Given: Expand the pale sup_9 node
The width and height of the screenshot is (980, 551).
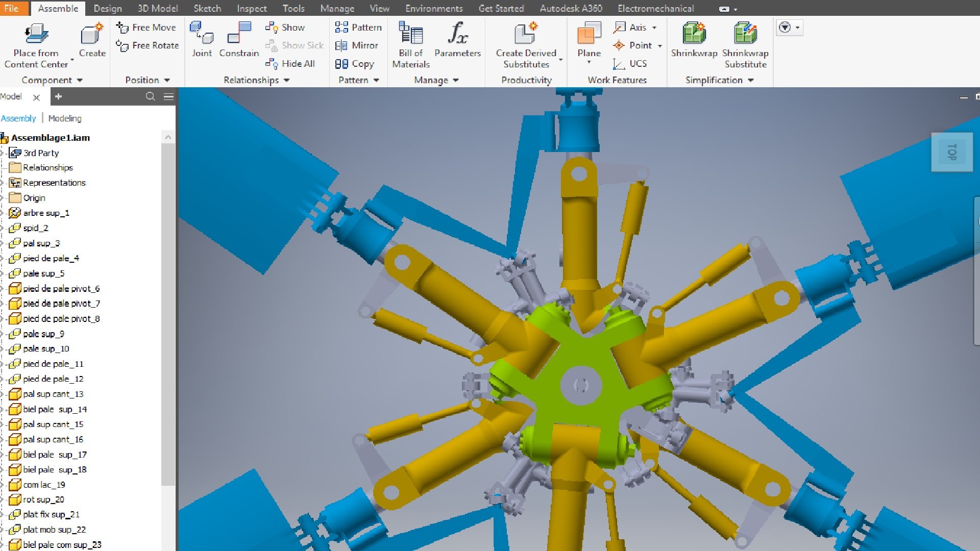Looking at the screenshot, I should point(3,334).
